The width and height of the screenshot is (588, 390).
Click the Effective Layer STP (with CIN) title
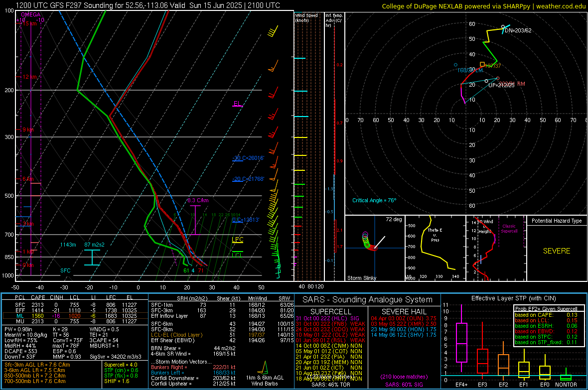click(513, 298)
